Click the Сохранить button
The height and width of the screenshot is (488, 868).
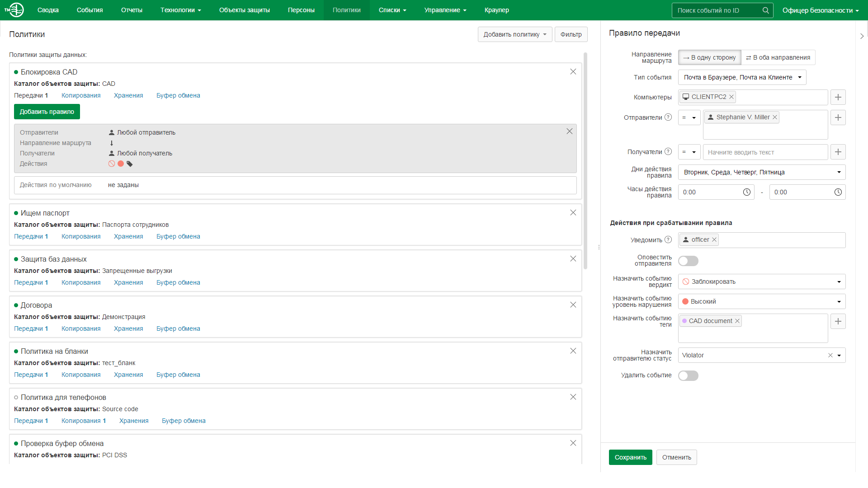pyautogui.click(x=630, y=457)
